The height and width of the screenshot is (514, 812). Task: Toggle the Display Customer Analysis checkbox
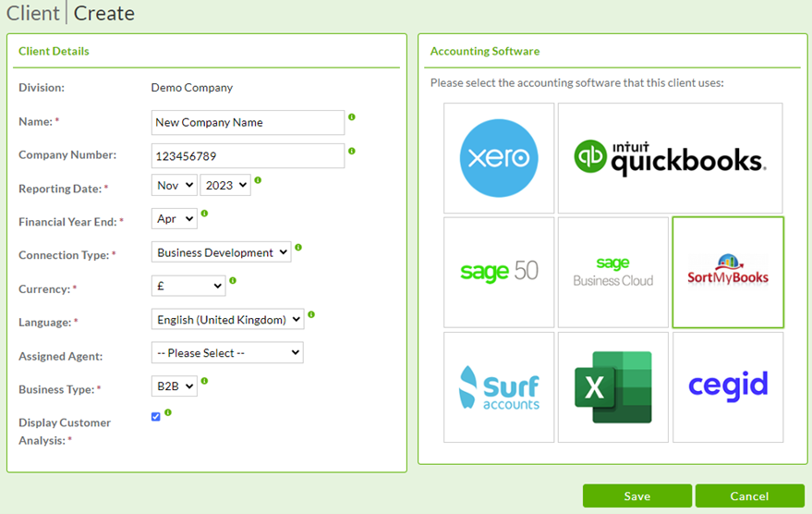coord(155,417)
